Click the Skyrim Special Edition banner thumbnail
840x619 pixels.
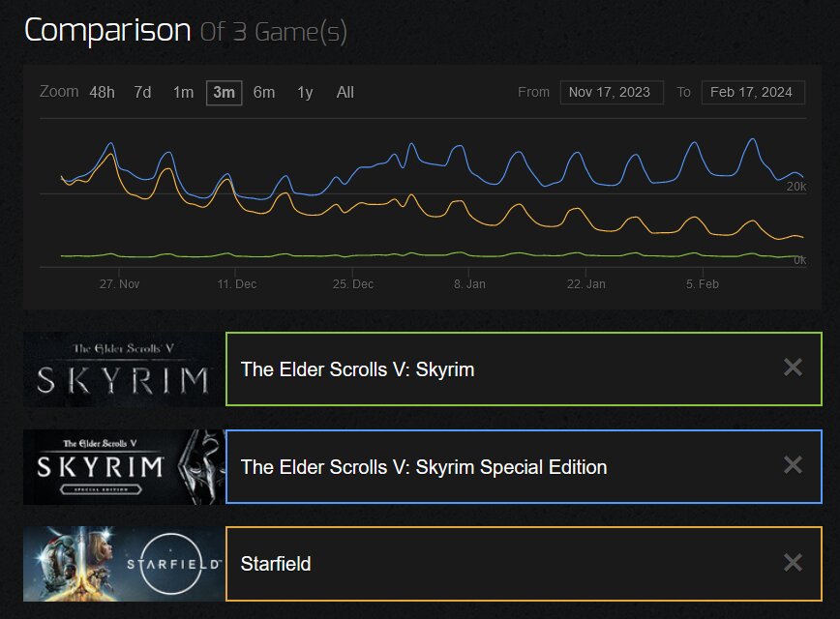(x=123, y=467)
